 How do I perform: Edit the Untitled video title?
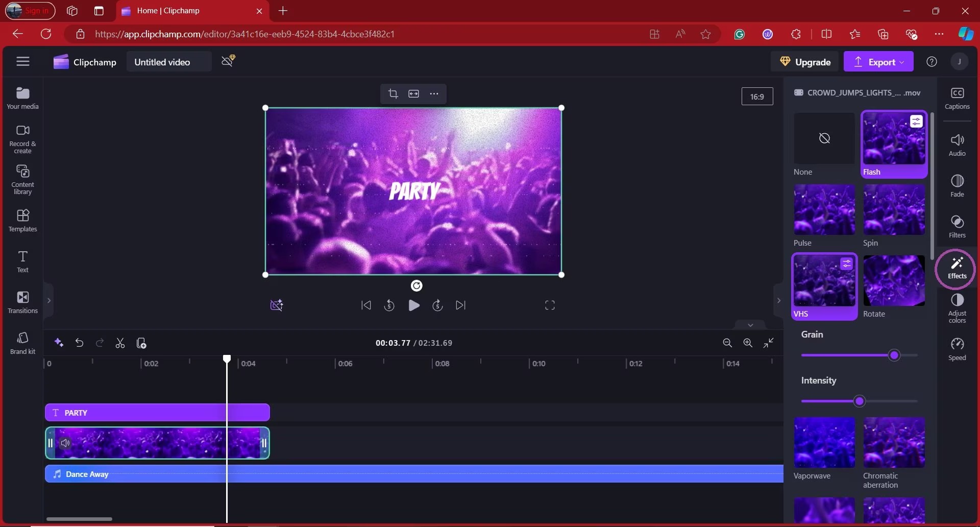click(168, 62)
